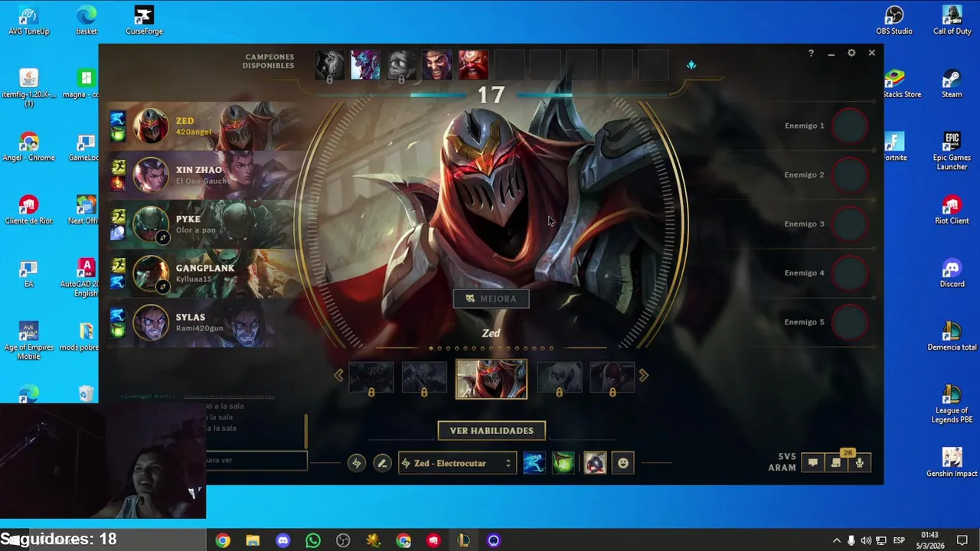Open Genshin Impact desktop icon
The width and height of the screenshot is (980, 551).
pyautogui.click(x=952, y=462)
